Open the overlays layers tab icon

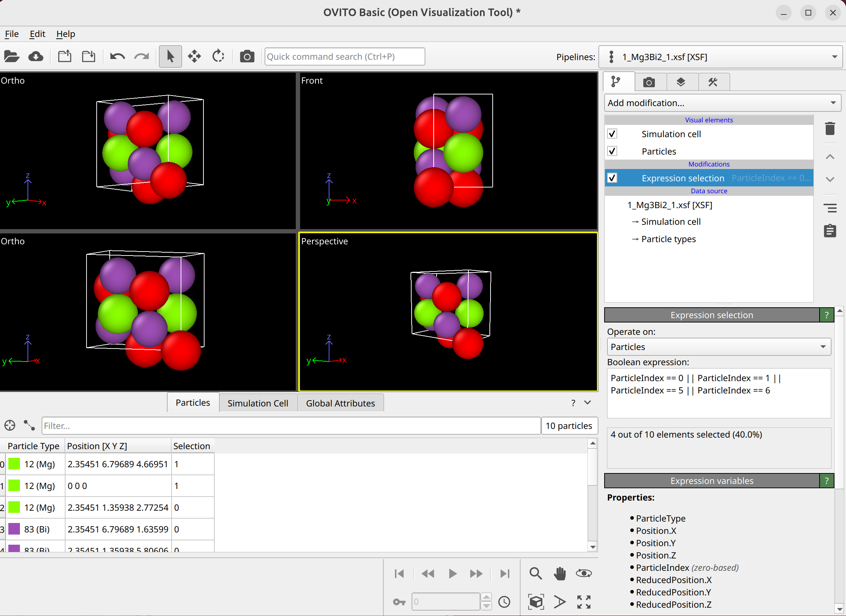(x=681, y=82)
